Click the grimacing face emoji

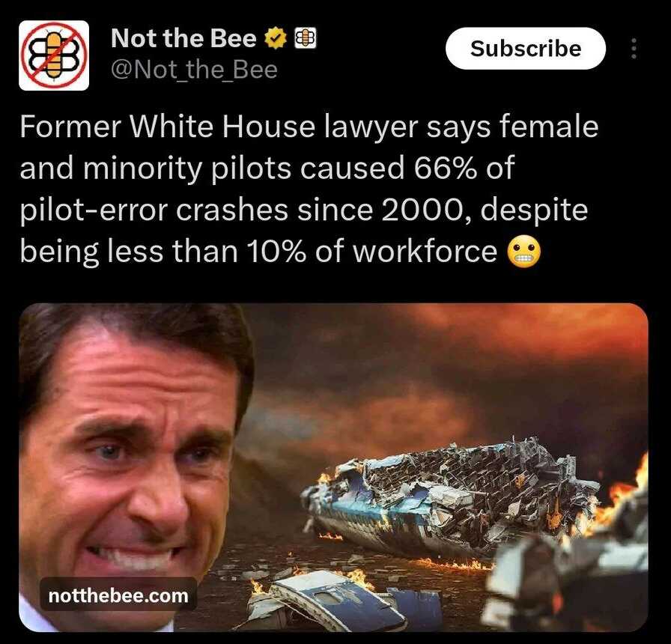523,252
